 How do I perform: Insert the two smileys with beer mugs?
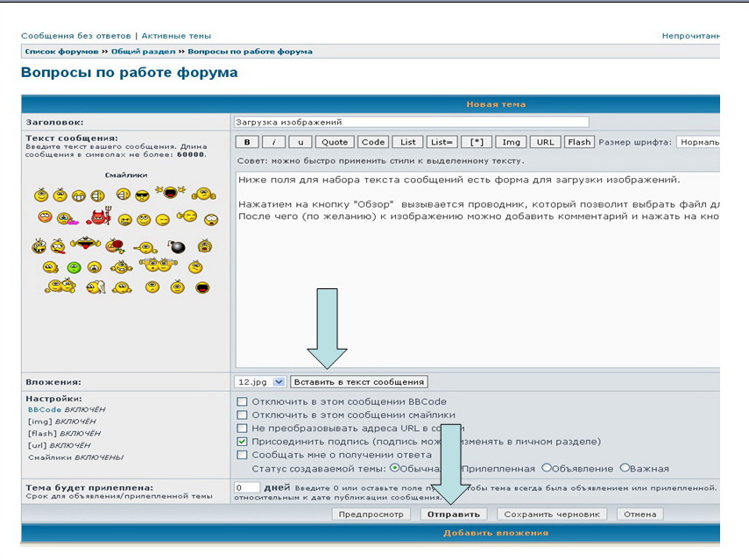pyautogui.click(x=158, y=265)
